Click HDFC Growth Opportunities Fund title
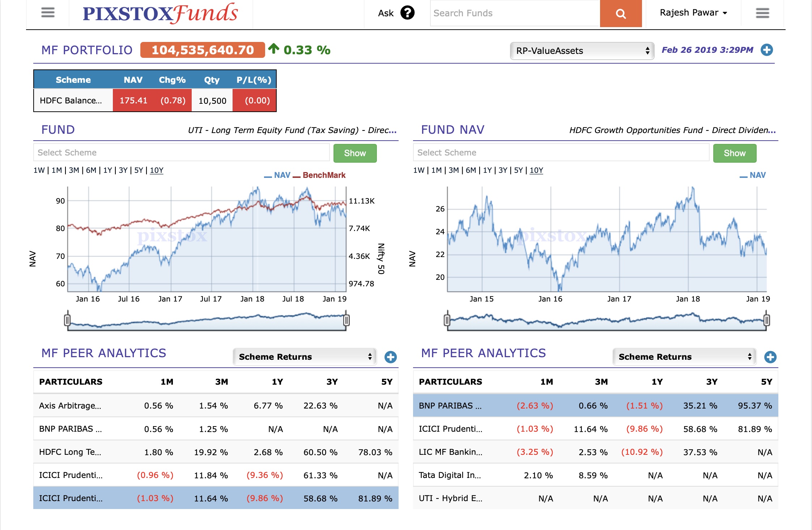 click(673, 130)
